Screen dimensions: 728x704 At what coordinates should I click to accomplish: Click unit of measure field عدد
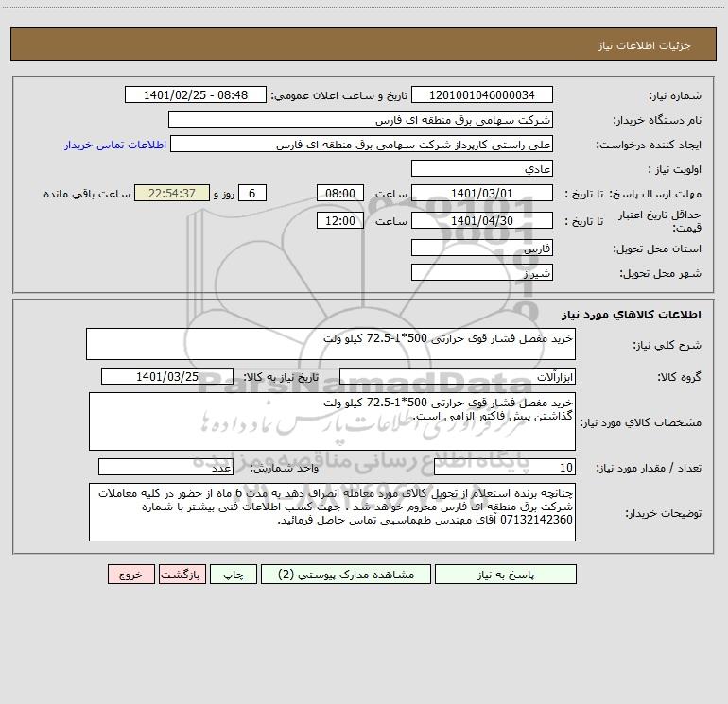point(165,467)
